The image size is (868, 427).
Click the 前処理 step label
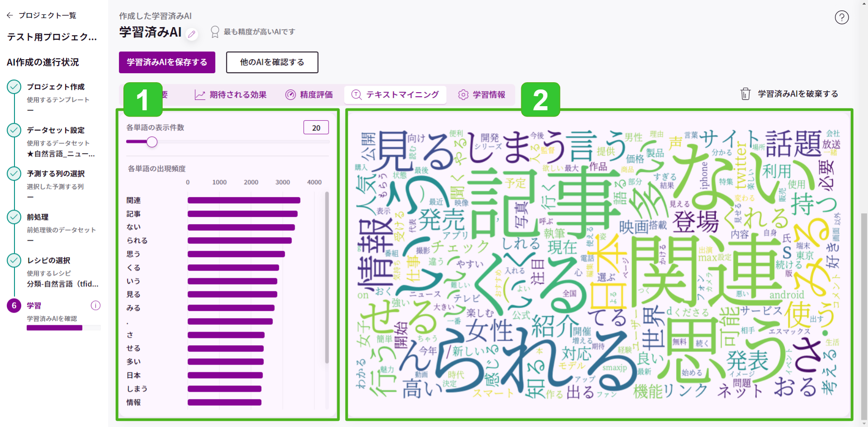click(38, 217)
